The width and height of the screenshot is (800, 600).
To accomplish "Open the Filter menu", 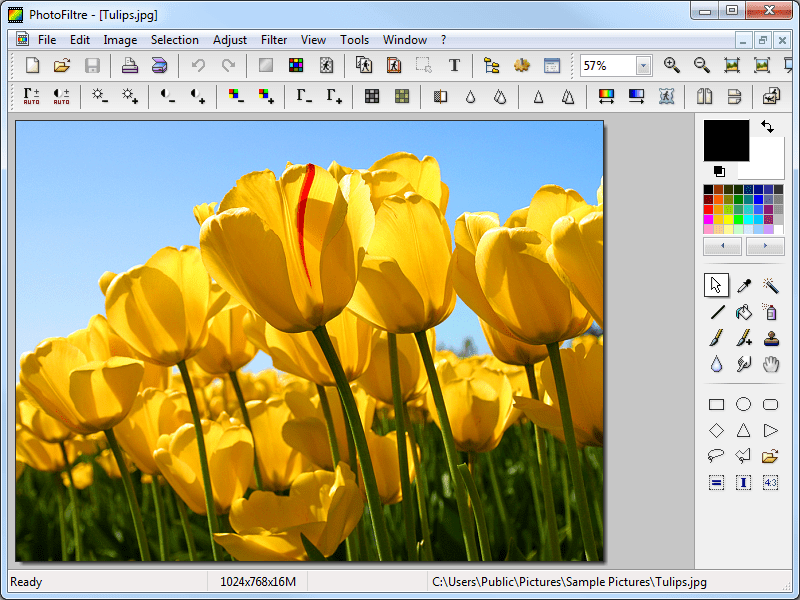I will point(274,40).
